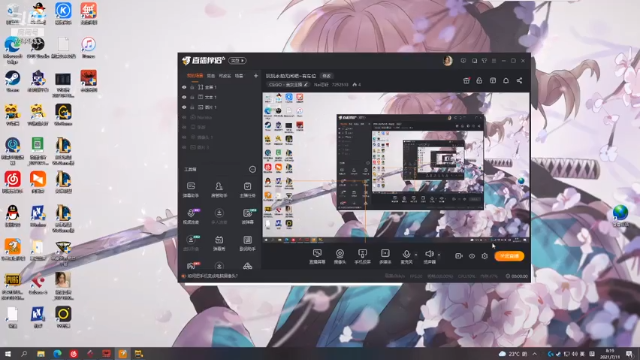Show the dimmed sixth source layer
Image resolution: width=640 pixels, height=360 pixels.
(x=184, y=137)
